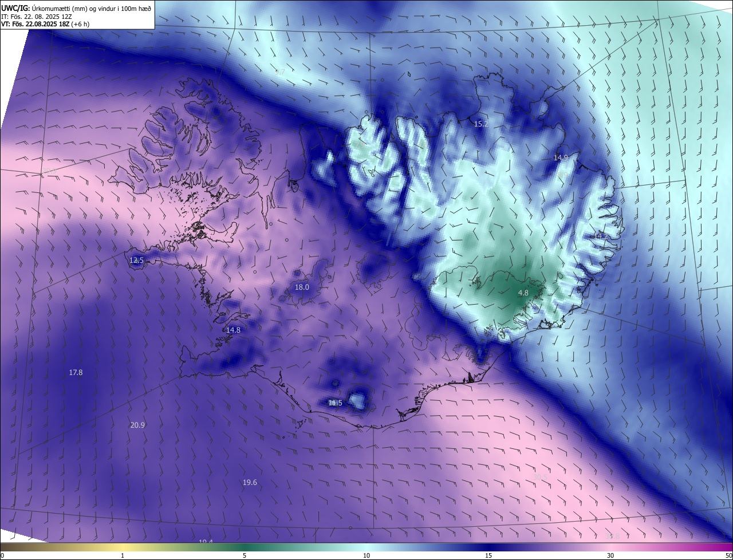Click the 18.0 value label in west Iceland
Viewport: 733px width, 560px height.
point(302,287)
